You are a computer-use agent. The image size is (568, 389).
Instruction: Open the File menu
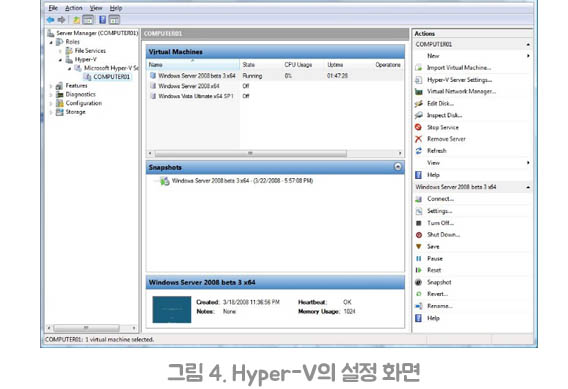pyautogui.click(x=53, y=8)
